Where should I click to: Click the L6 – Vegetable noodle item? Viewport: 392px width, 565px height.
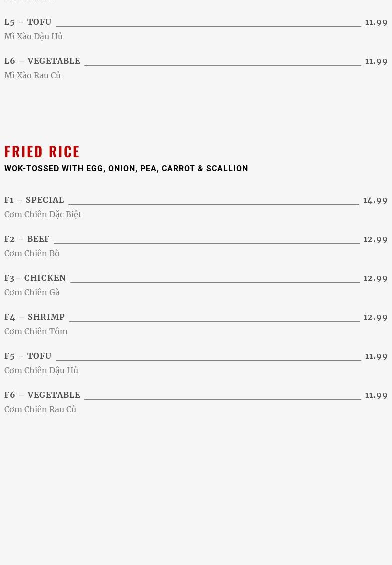pyautogui.click(x=42, y=61)
